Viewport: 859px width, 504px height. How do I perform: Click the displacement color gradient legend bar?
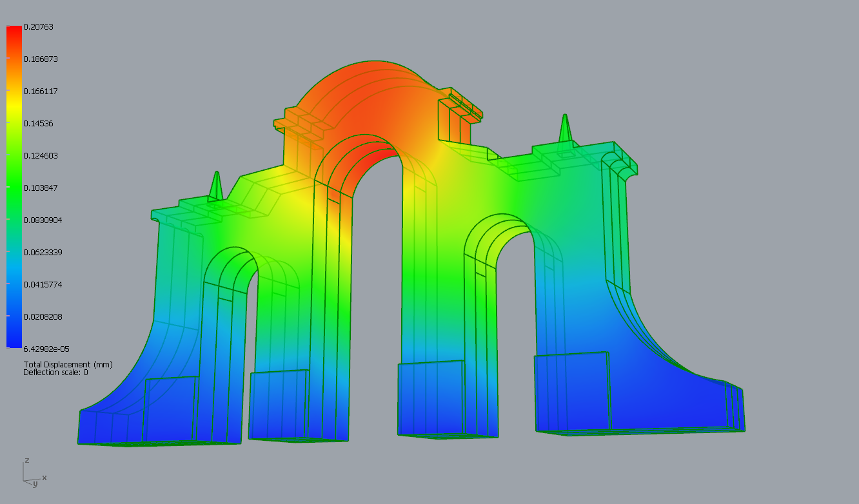point(14,187)
